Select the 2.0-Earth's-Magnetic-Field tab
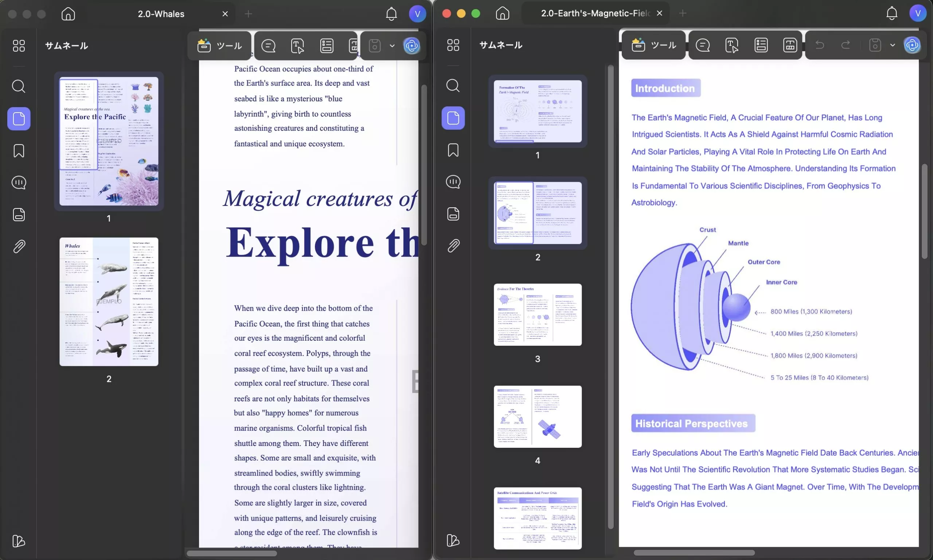The image size is (933, 560). pyautogui.click(x=595, y=13)
